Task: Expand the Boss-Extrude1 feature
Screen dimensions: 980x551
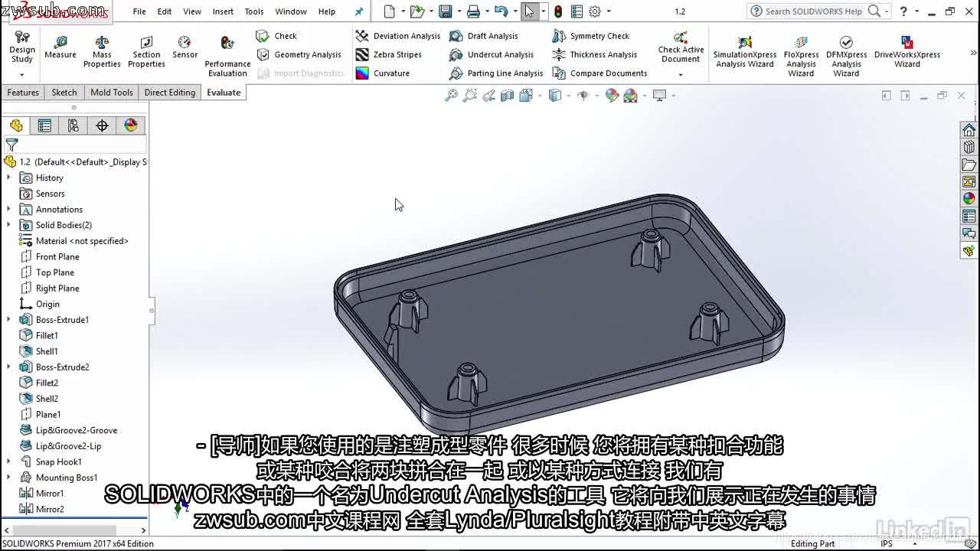Action: 9,320
